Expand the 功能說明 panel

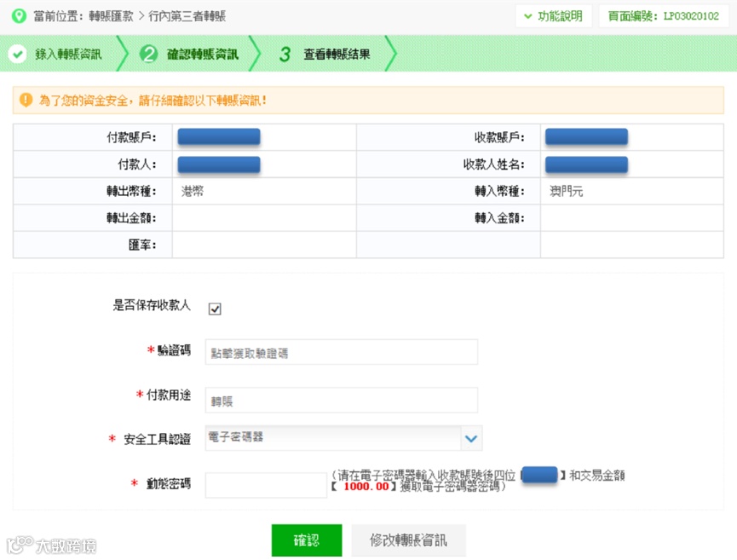(554, 16)
